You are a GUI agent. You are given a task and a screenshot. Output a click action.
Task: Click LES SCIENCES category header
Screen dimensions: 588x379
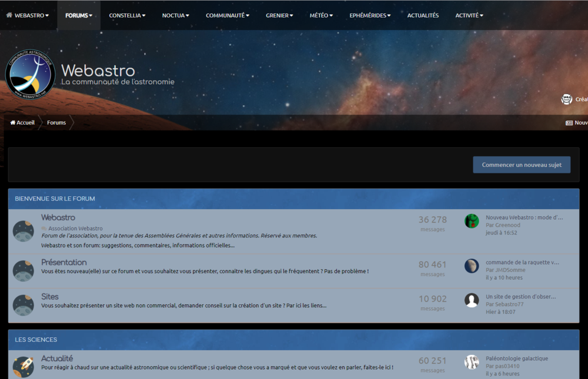[36, 340]
